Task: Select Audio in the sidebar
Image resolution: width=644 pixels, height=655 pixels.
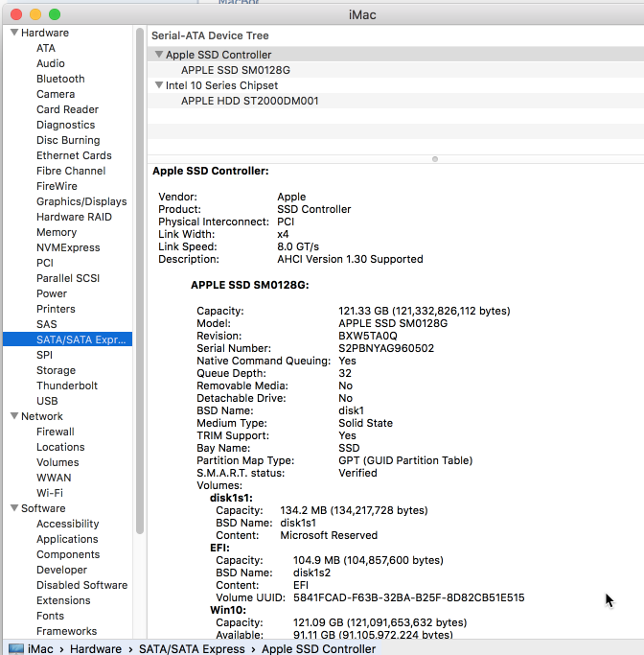Action: [51, 63]
